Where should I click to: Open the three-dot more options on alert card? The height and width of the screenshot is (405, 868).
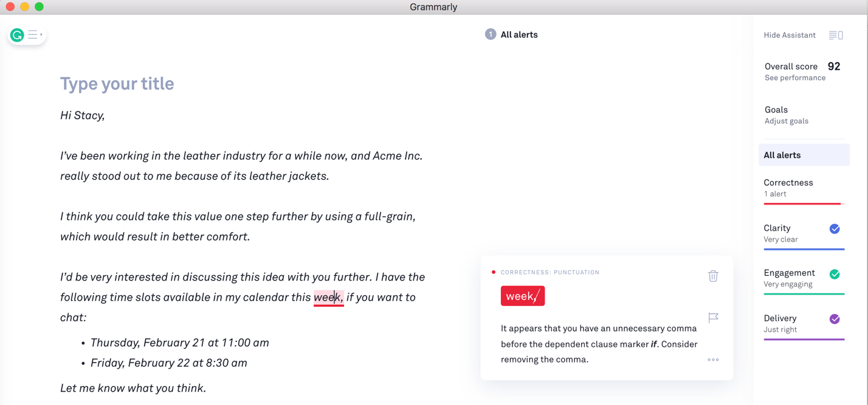click(713, 359)
